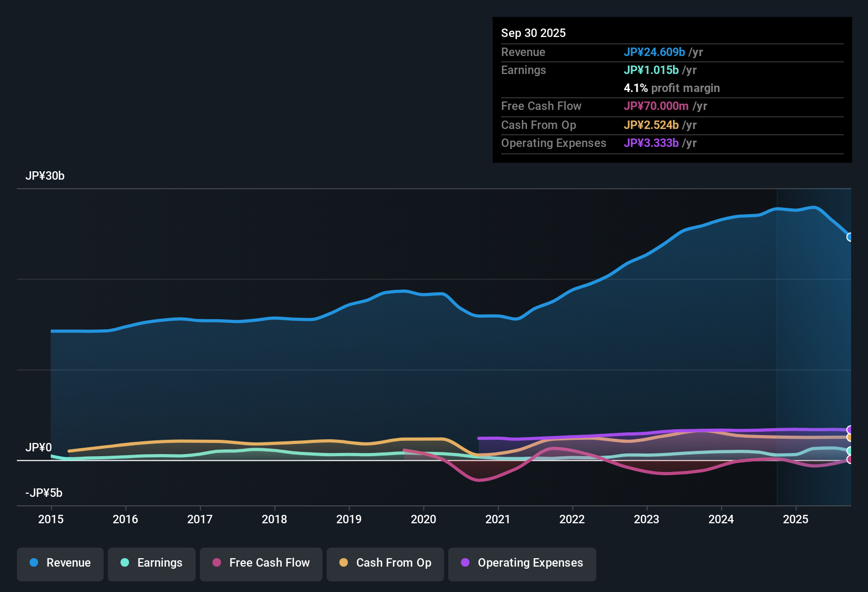This screenshot has height=592, width=868.
Task: Select the 2020 year label
Action: point(423,520)
